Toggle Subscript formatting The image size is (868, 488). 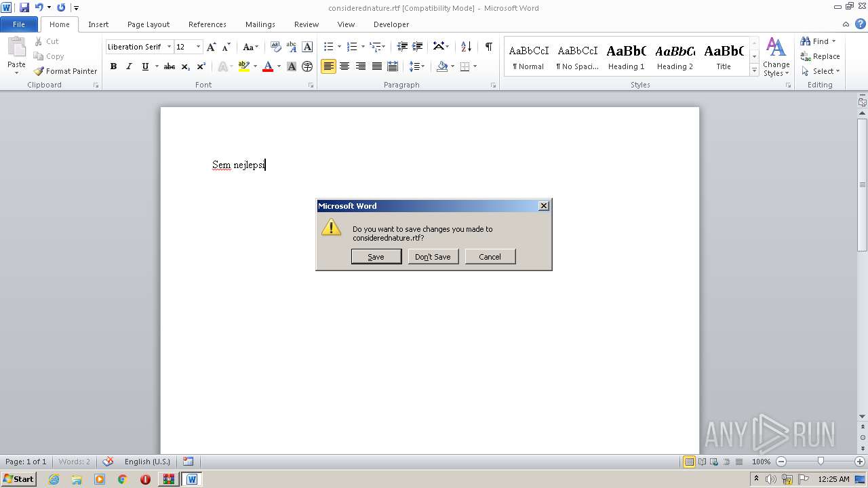[x=186, y=66]
